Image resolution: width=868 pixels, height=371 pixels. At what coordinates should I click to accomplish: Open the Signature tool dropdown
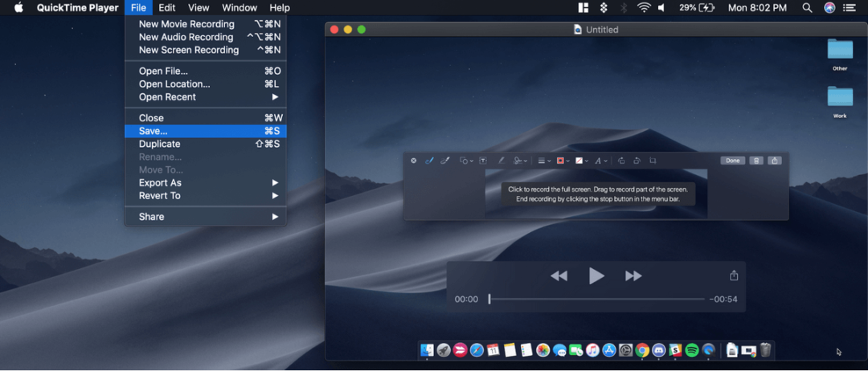(x=520, y=161)
